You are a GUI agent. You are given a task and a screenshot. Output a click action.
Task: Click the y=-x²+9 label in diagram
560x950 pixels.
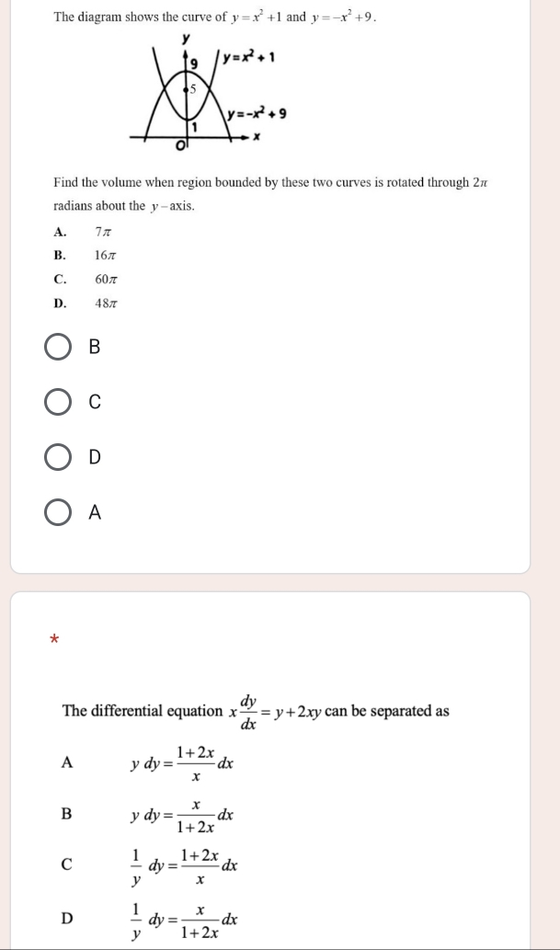coord(258,113)
